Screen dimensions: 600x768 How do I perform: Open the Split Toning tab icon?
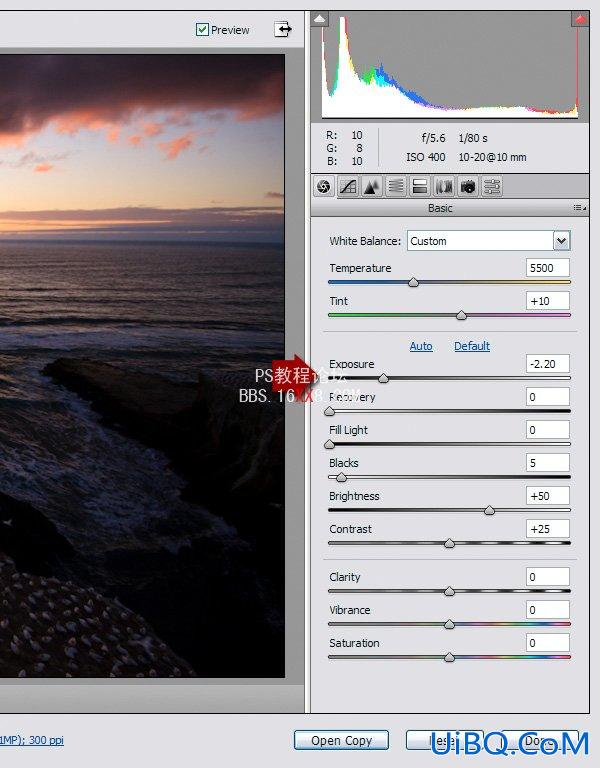420,187
